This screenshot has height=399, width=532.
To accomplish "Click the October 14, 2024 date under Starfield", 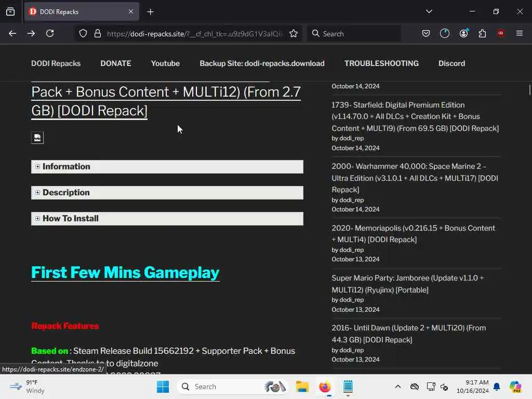I will click(x=355, y=148).
